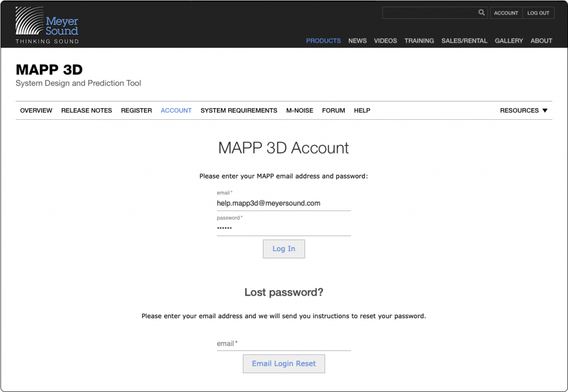This screenshot has height=392, width=568.
Task: Click the login email address field
Action: pyautogui.click(x=283, y=203)
